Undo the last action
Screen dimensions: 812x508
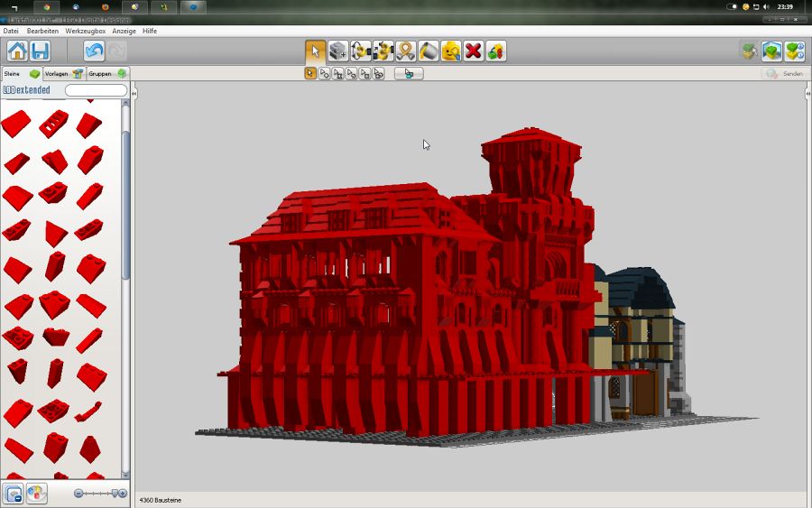click(94, 51)
